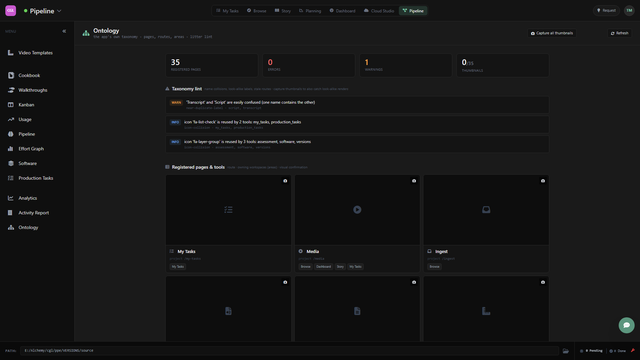Click the 0 errors stat card
640x360 pixels.
pos(309,65)
